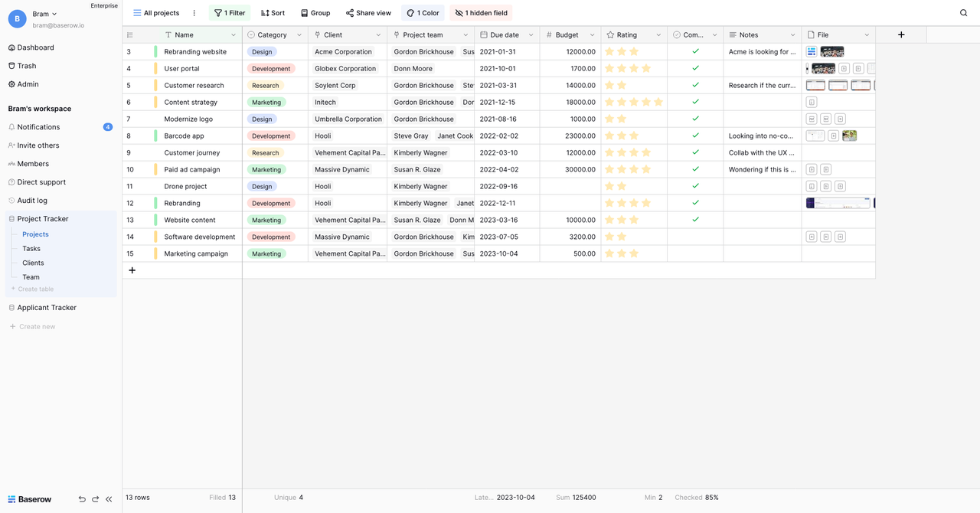Click the redo arrow at sidebar bottom
Screen dimensions: 980x513
pos(96,499)
